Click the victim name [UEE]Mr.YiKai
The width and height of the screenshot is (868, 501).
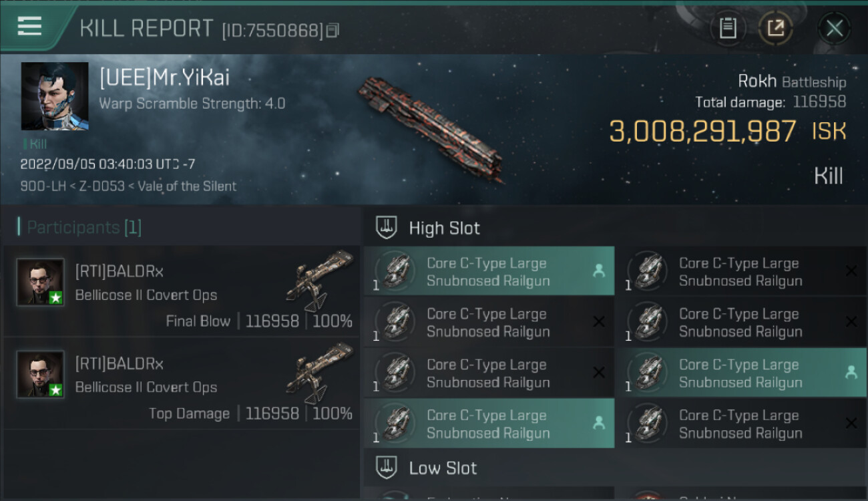164,78
